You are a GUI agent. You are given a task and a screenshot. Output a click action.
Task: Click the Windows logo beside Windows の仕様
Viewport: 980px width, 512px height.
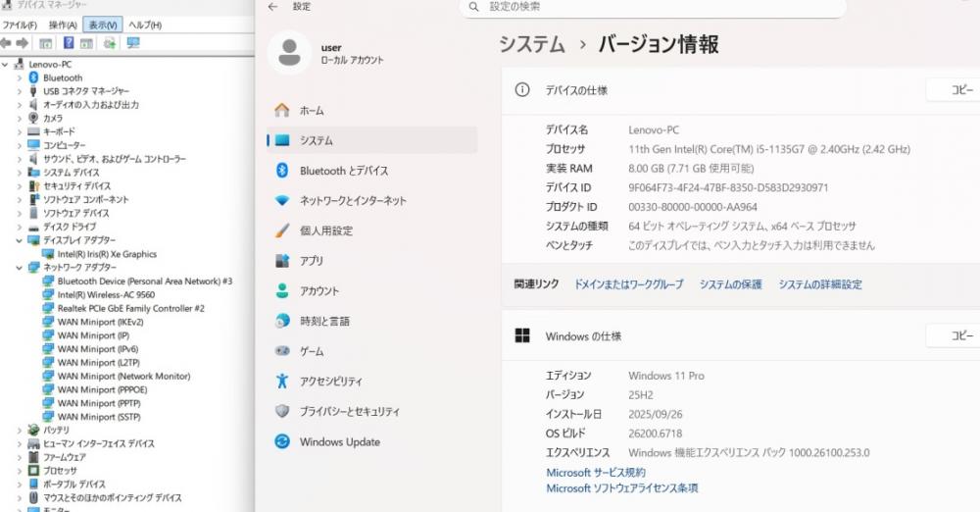(522, 336)
